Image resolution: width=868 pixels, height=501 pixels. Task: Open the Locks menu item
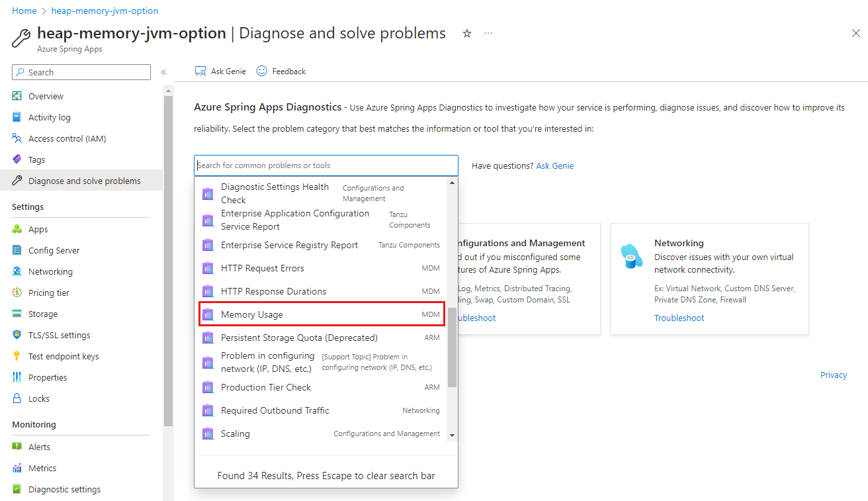pos(81,398)
